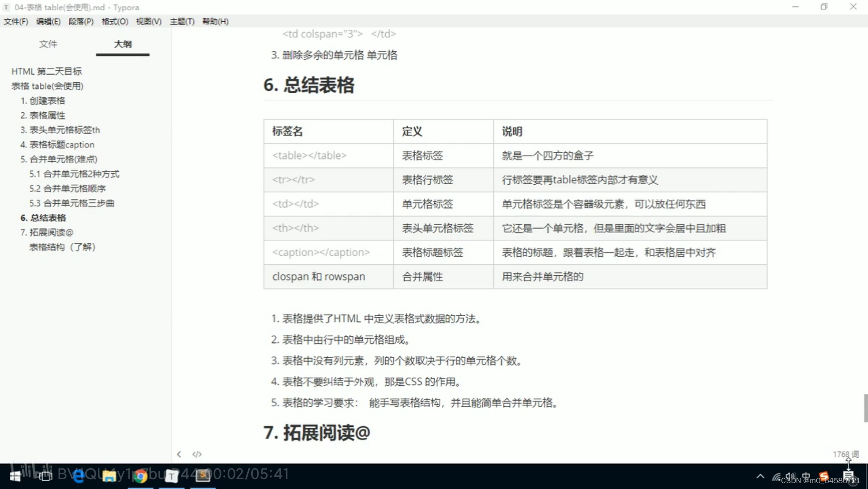This screenshot has height=489, width=868.
Task: Open the 格式(O) menu
Action: [115, 21]
